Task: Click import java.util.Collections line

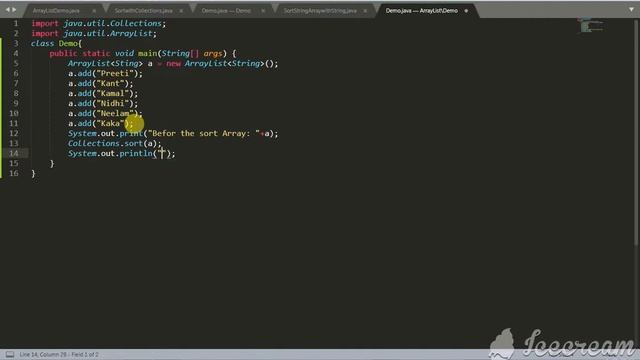Action: (x=99, y=23)
